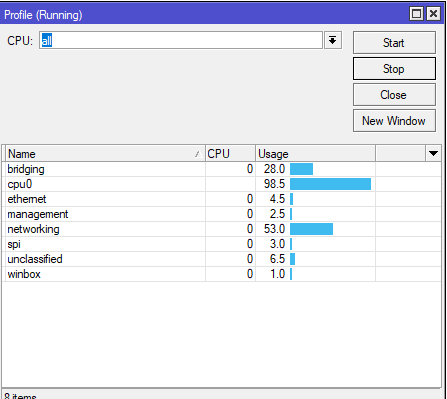Click the 3.0 usage value

(x=277, y=244)
